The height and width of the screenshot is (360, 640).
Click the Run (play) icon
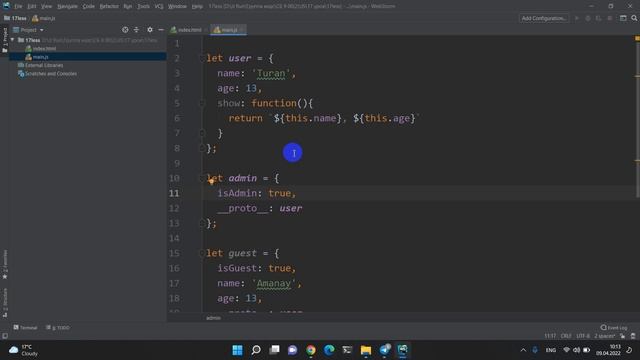click(x=577, y=18)
